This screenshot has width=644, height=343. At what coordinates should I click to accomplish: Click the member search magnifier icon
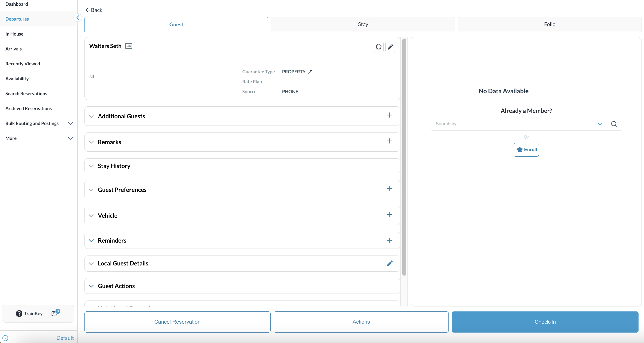coord(614,124)
